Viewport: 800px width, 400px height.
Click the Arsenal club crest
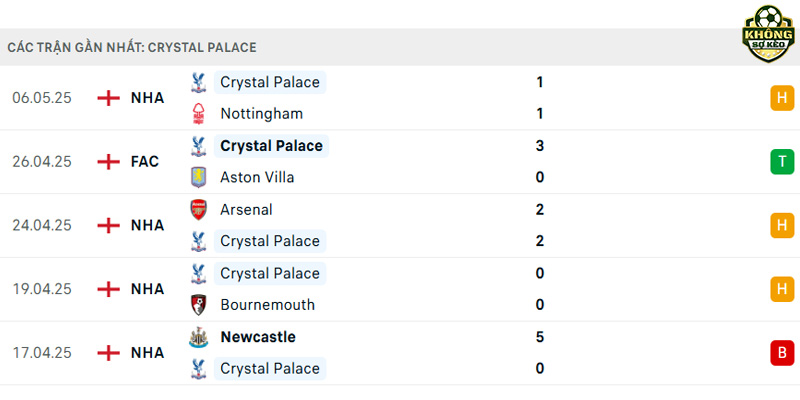[198, 210]
